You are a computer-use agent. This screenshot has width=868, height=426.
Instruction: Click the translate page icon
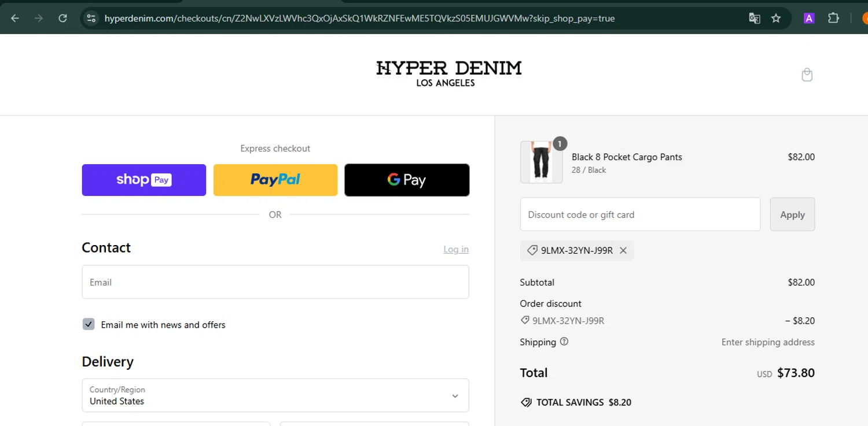754,18
